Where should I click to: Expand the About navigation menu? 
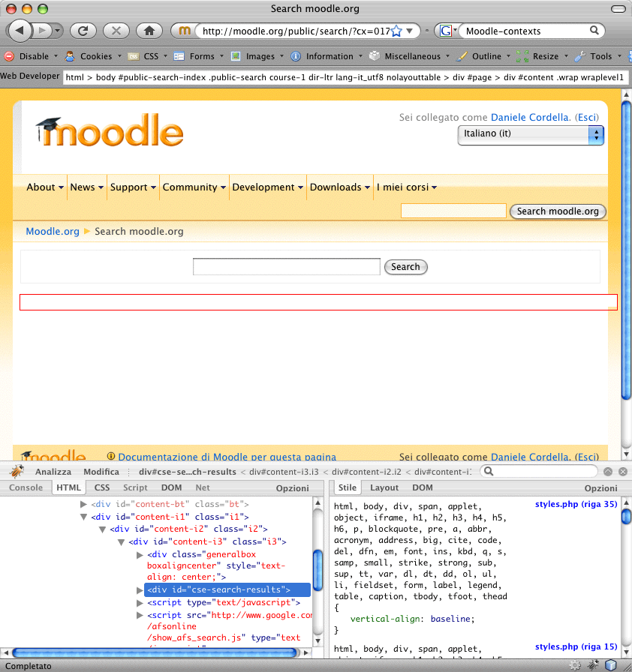click(x=45, y=187)
